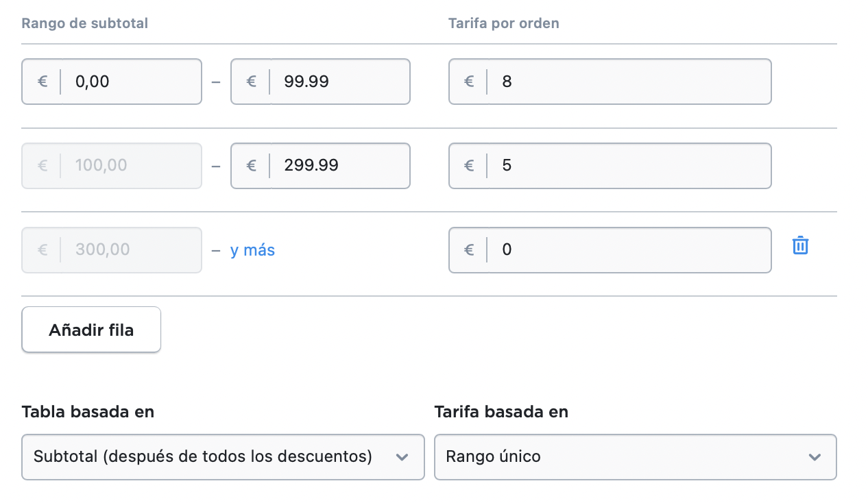Image resolution: width=868 pixels, height=503 pixels.
Task: Click the euro symbol in the 0,00 field
Action: 42,82
